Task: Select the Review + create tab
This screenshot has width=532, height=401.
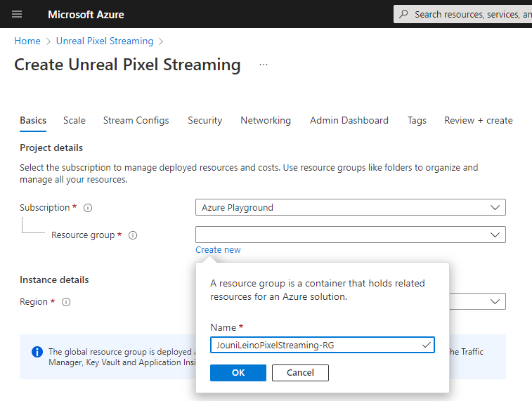Action: (479, 120)
